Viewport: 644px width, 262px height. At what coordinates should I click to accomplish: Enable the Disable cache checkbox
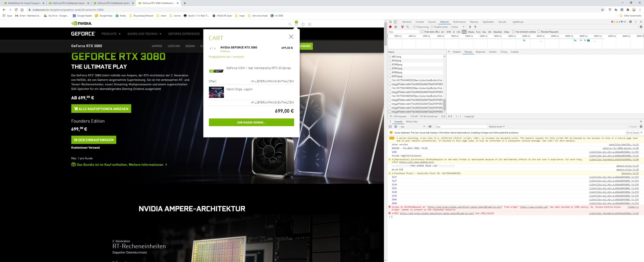[432, 27]
